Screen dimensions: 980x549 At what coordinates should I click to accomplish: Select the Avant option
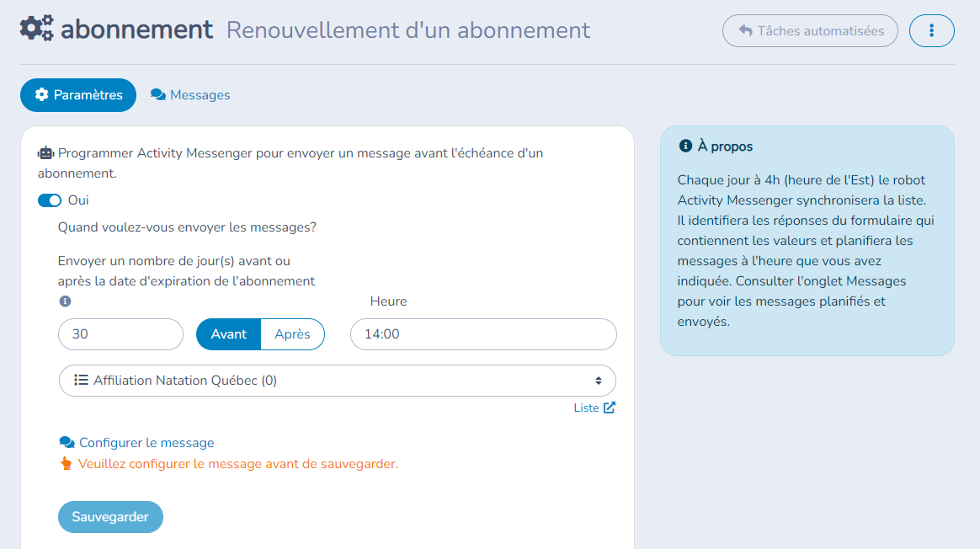point(229,334)
